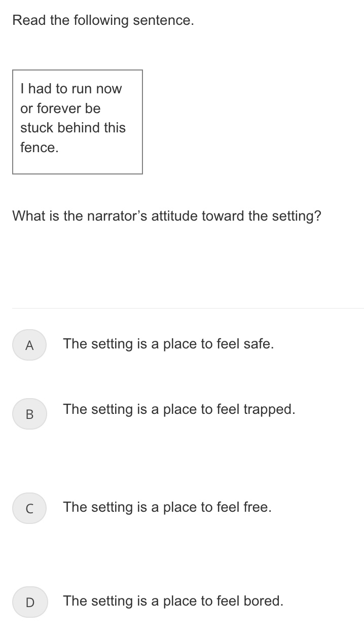
Task: Click the narrator's attitude question text
Action: coord(167,217)
